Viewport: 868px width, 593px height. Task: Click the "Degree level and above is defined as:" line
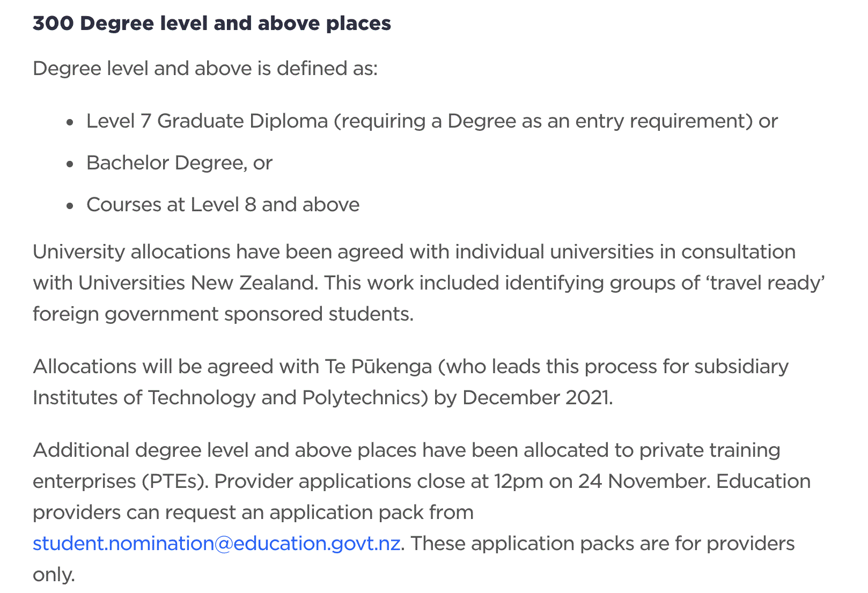coord(205,69)
